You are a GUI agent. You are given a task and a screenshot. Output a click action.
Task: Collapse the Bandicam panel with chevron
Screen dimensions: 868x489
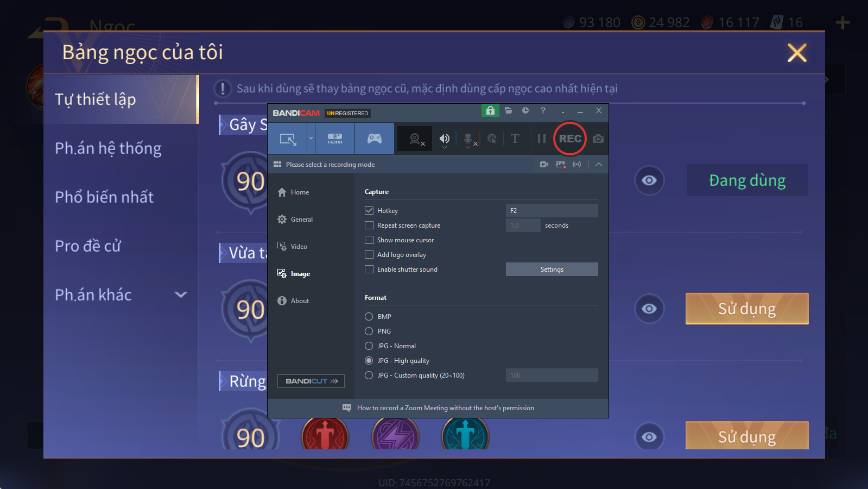pos(598,164)
